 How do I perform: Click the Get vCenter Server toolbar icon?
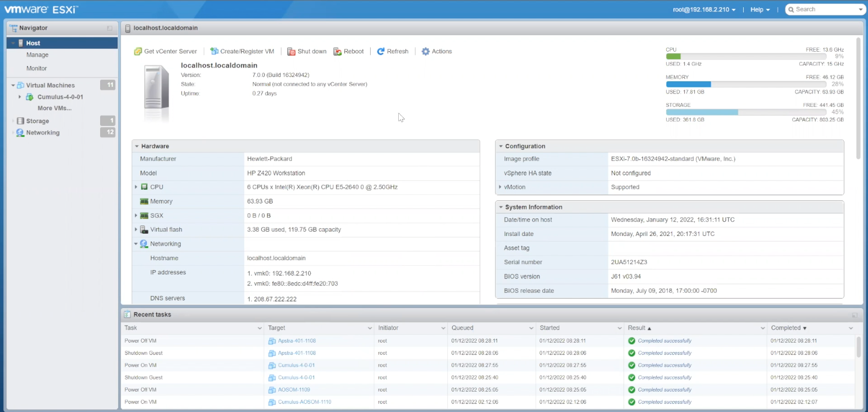(138, 52)
